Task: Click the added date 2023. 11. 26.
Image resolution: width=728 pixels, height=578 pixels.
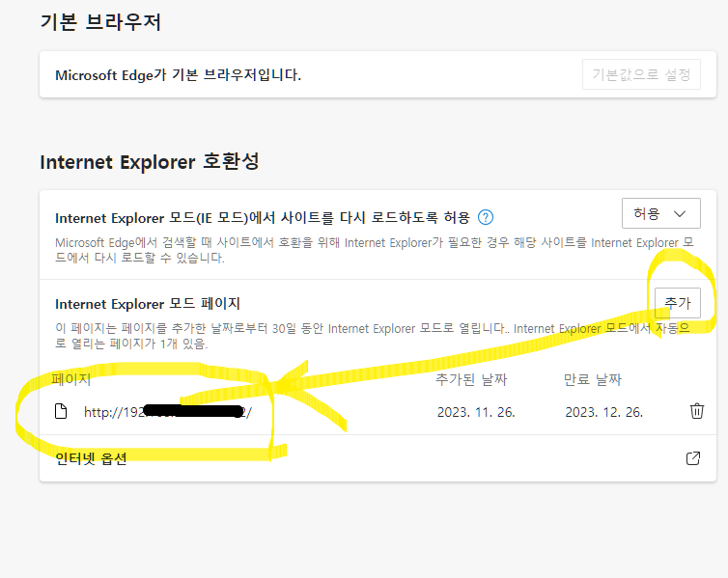Action: click(x=476, y=412)
